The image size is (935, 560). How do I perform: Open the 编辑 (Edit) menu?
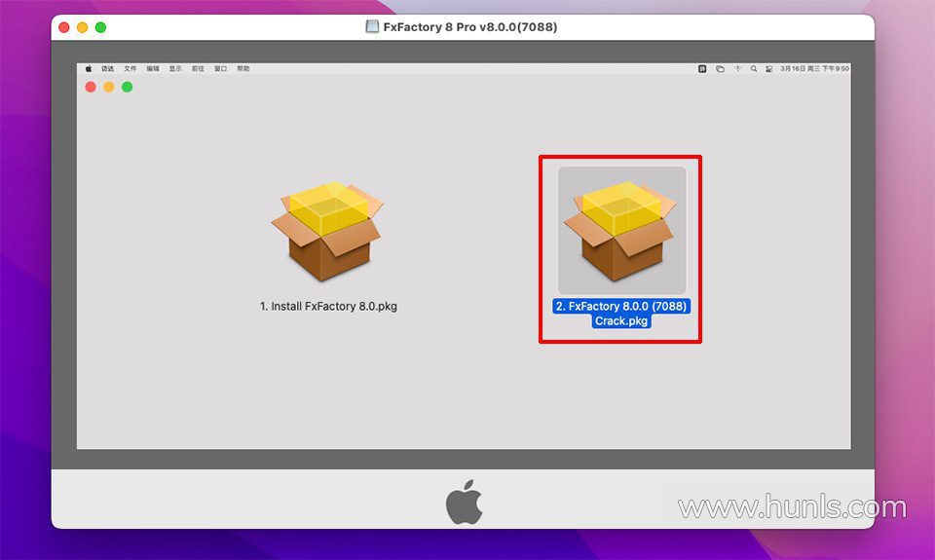(153, 68)
